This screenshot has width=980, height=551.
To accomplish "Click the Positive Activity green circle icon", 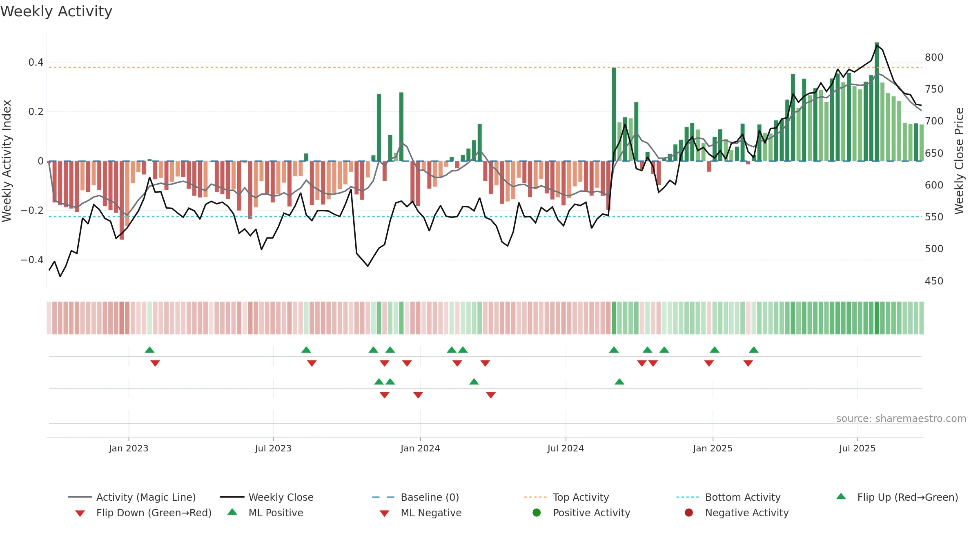I will pyautogui.click(x=537, y=513).
